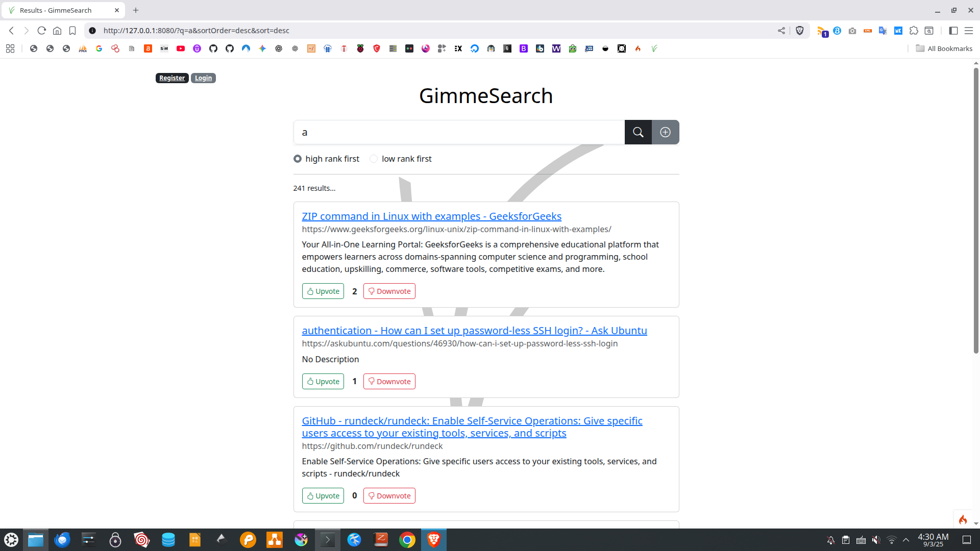Open the All Bookmarks folder
The image size is (980, 551).
tap(944, 48)
